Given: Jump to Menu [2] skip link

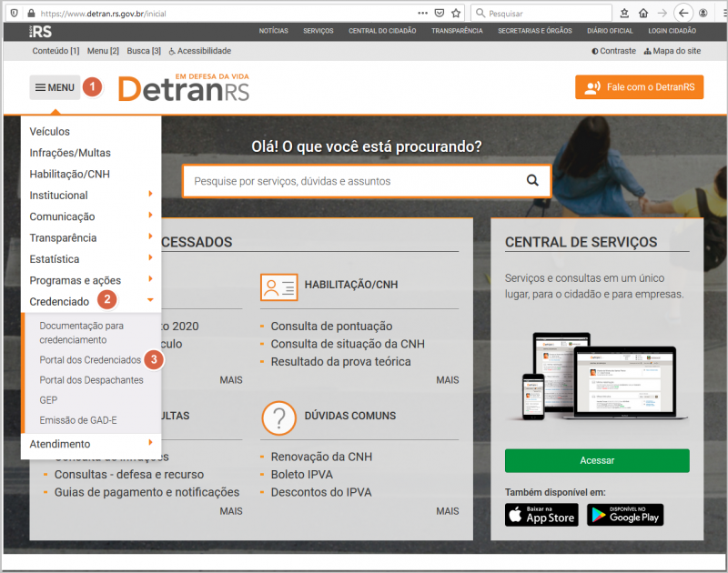Looking at the screenshot, I should coord(103,51).
